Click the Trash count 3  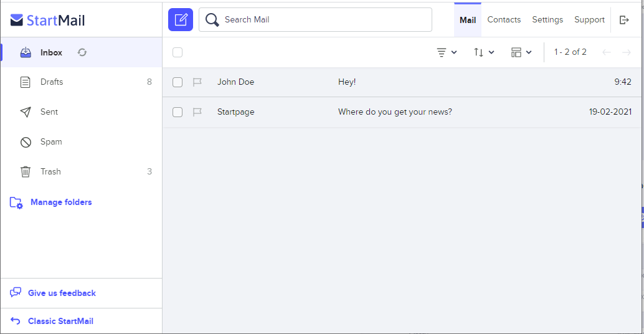tap(149, 171)
